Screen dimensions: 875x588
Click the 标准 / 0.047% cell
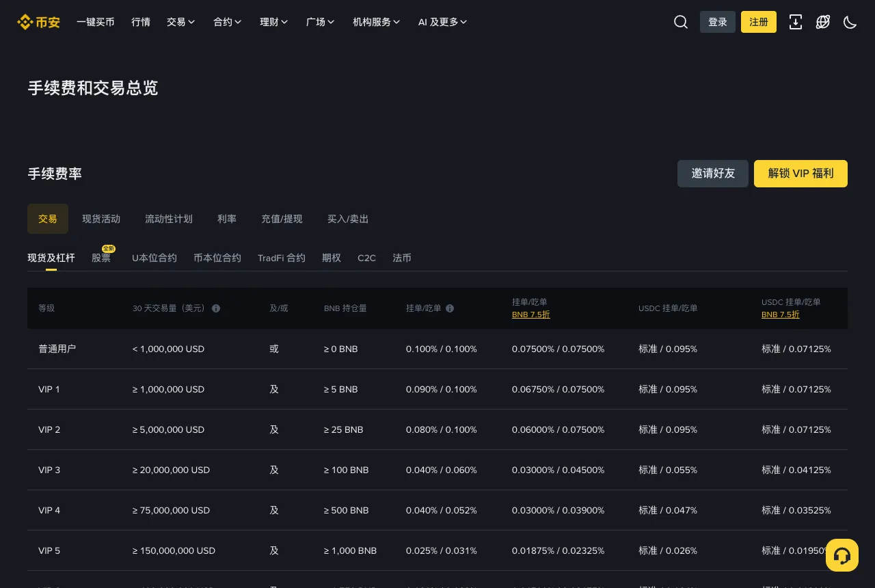668,510
